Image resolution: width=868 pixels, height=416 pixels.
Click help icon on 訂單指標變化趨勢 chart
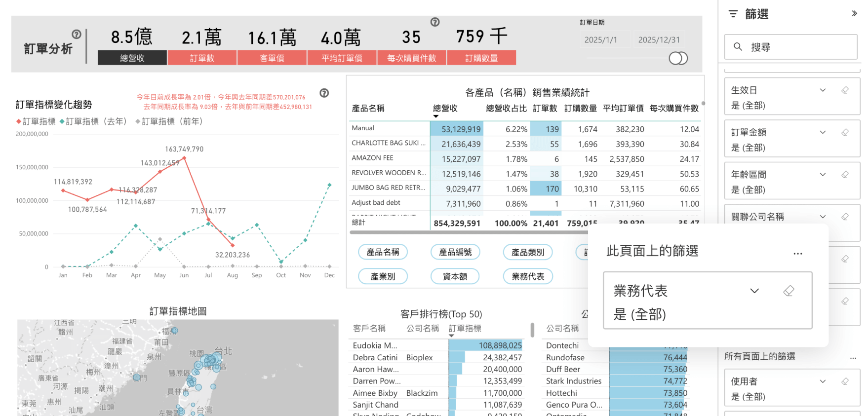pos(324,93)
